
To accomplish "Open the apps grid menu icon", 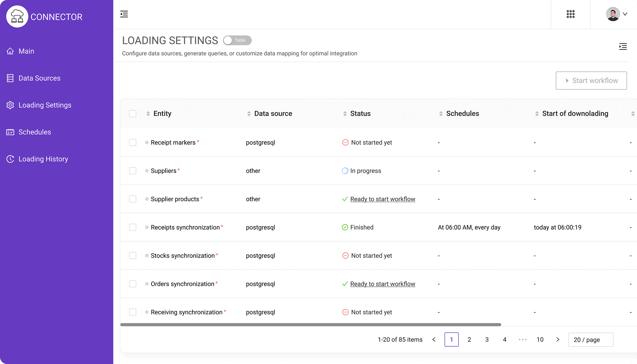I will tap(570, 14).
